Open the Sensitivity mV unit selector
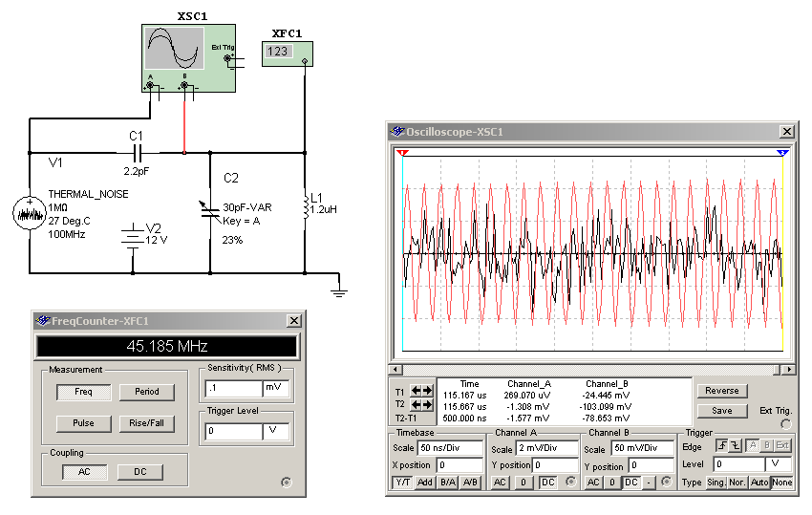 275,389
